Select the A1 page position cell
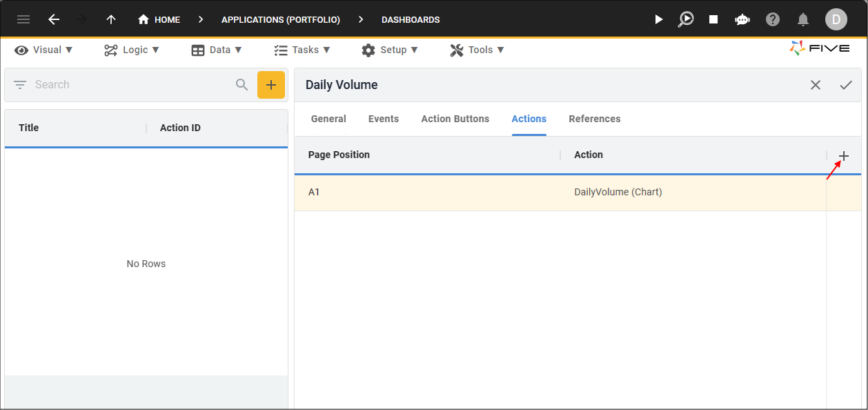868x410 pixels. 427,192
